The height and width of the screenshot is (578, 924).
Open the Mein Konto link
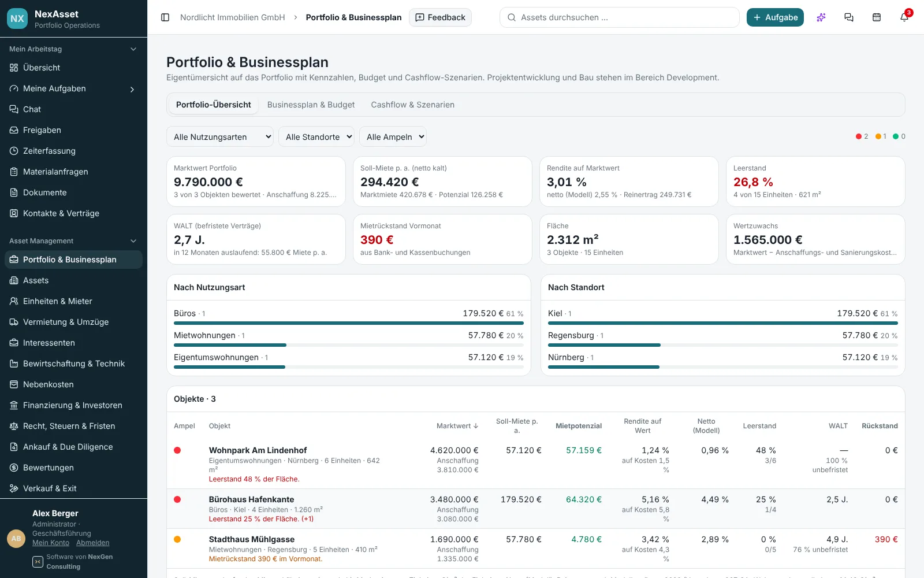[x=51, y=543]
